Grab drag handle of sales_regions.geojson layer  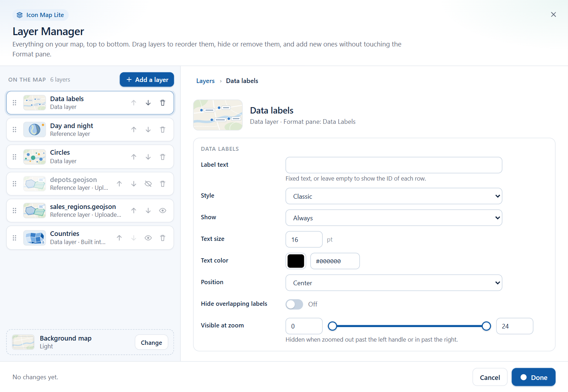[15, 211]
